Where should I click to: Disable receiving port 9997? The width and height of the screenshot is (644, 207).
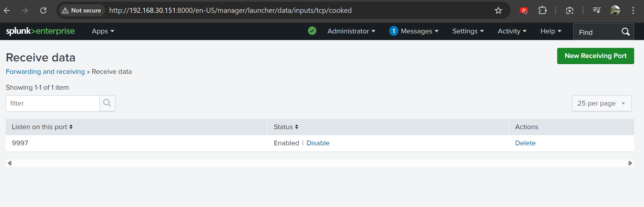pos(318,143)
